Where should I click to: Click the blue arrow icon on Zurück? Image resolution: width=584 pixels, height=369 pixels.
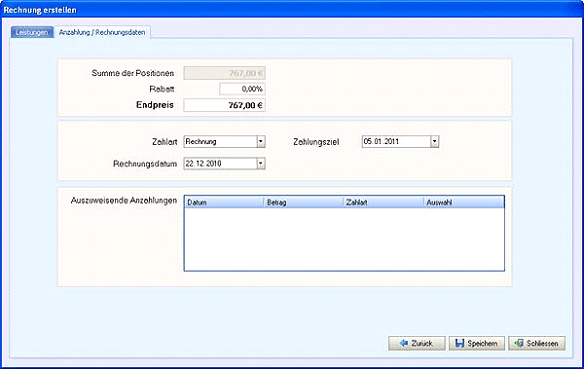(x=404, y=343)
